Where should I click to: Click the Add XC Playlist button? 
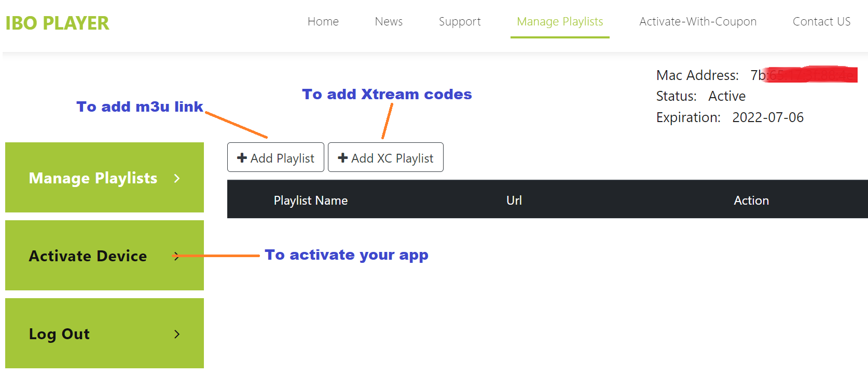pos(385,157)
